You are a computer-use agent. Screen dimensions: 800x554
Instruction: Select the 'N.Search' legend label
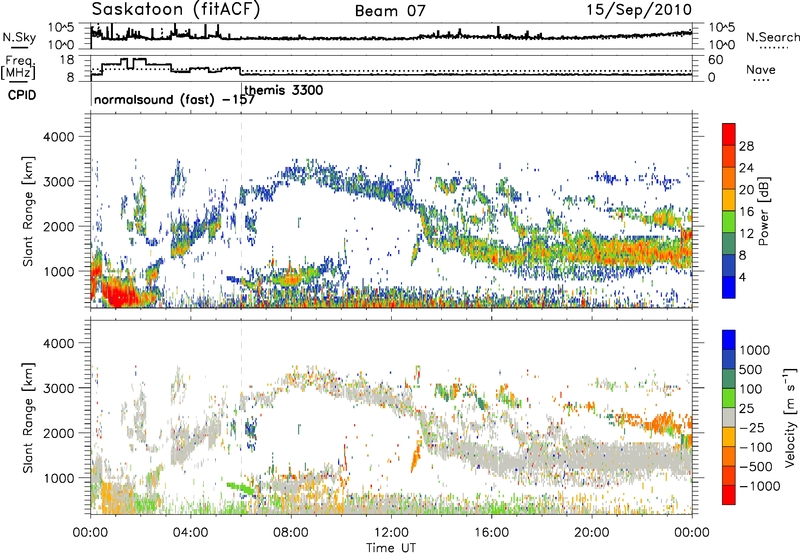point(772,37)
